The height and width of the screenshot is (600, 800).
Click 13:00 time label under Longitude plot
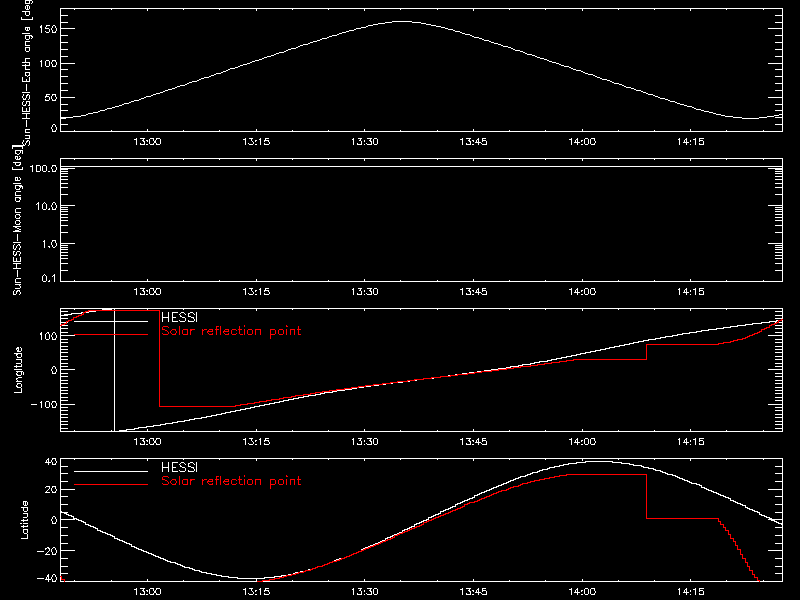(x=147, y=442)
